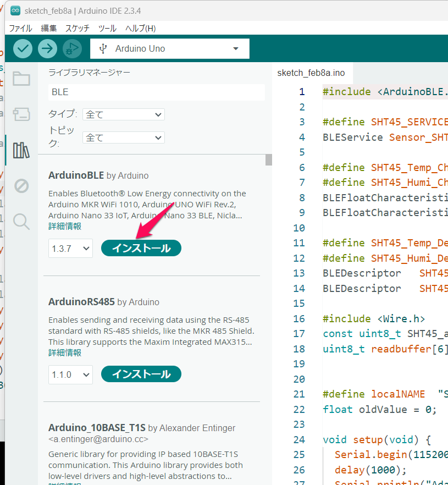Open the Sketchbook folder sidebar icon
This screenshot has width=448, height=485.
[21, 79]
